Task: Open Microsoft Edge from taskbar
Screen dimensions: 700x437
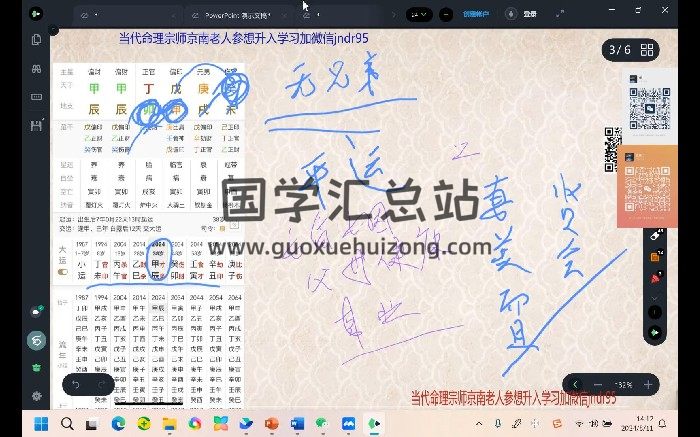Action: [x=118, y=423]
